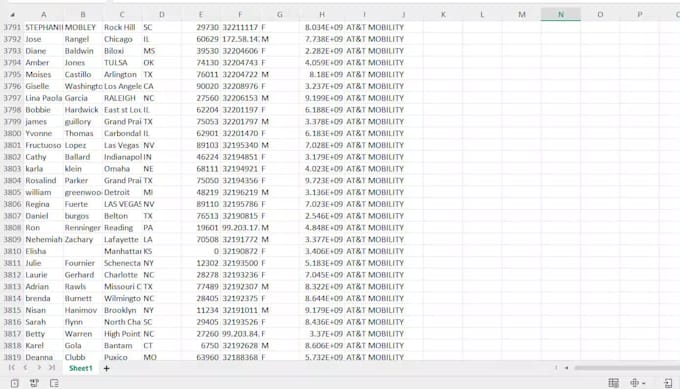This screenshot has width=680, height=389.
Task: Select column A header
Action: point(43,14)
